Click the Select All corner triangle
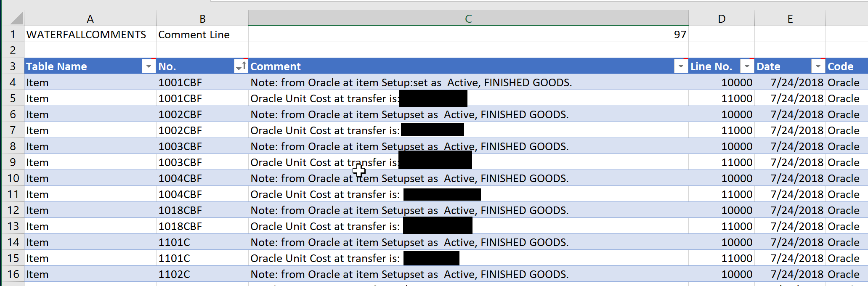 point(16,19)
